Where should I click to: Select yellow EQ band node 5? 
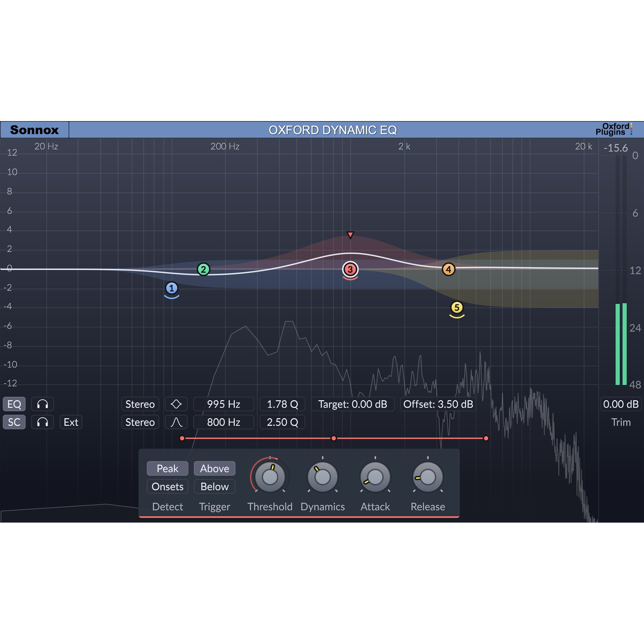pyautogui.click(x=457, y=308)
